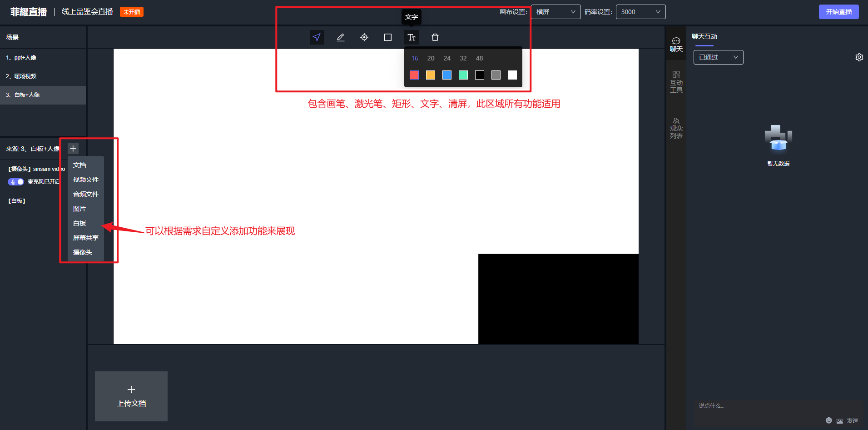Select the pen drawing tool

(x=340, y=37)
